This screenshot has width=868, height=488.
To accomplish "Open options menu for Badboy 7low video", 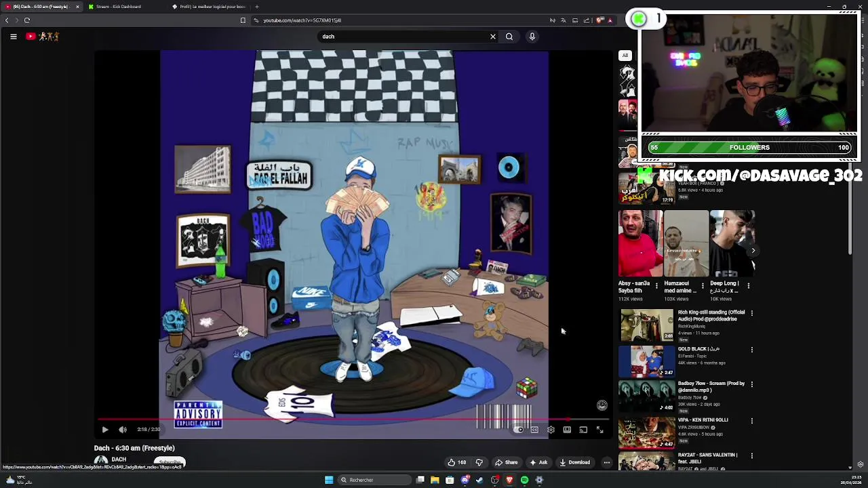I will tap(751, 384).
